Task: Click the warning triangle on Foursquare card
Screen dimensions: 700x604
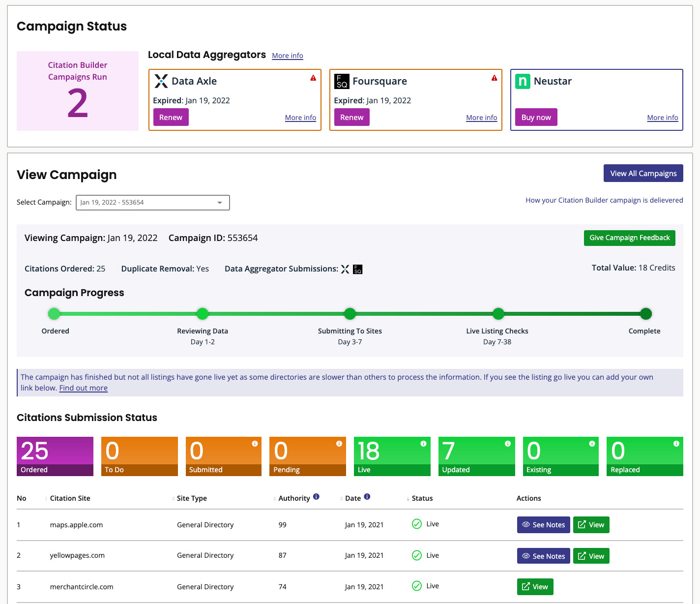Action: (494, 78)
